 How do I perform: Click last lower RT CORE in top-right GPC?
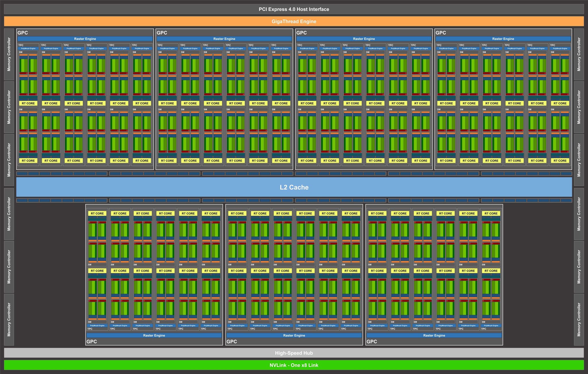click(x=560, y=160)
